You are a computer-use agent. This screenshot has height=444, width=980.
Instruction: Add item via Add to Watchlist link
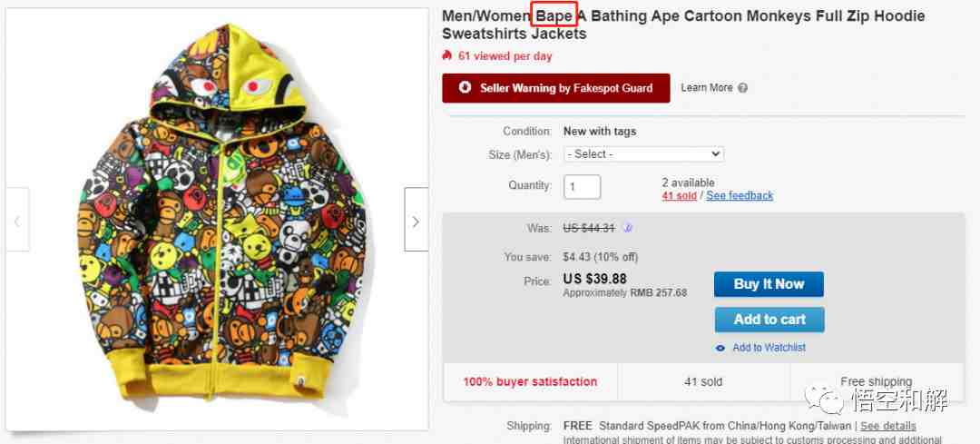[x=769, y=348]
